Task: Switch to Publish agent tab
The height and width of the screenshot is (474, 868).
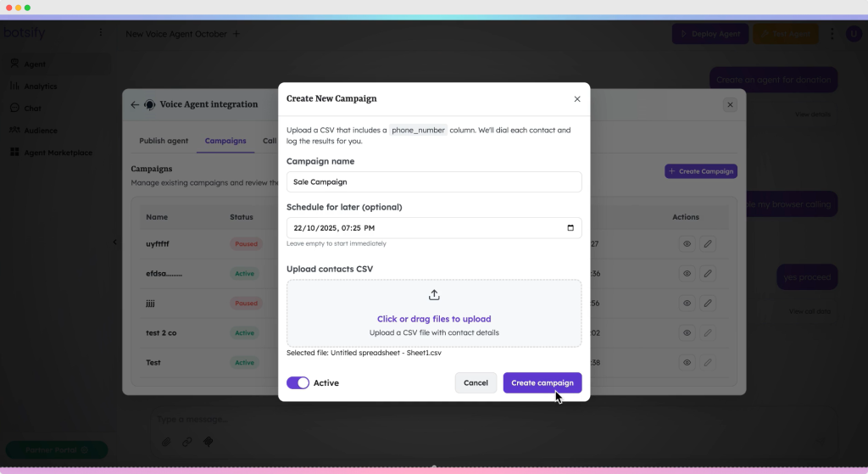Action: click(x=164, y=141)
